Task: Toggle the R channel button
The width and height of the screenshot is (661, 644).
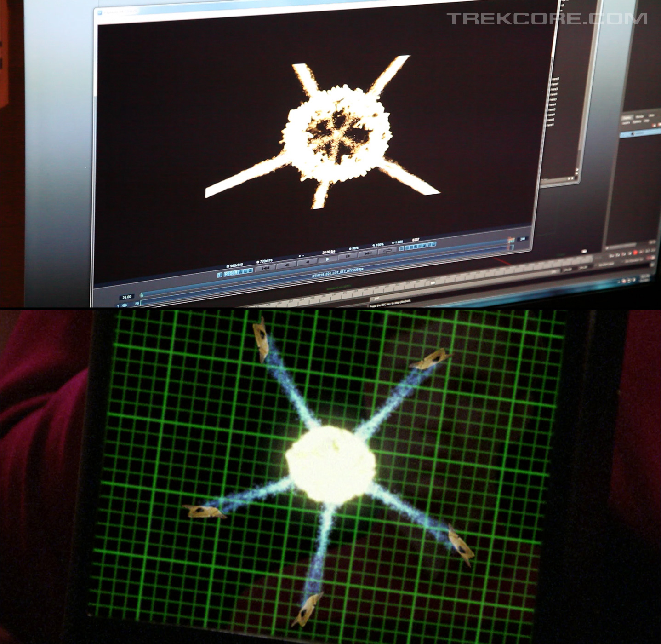Action: pyautogui.click(x=226, y=274)
